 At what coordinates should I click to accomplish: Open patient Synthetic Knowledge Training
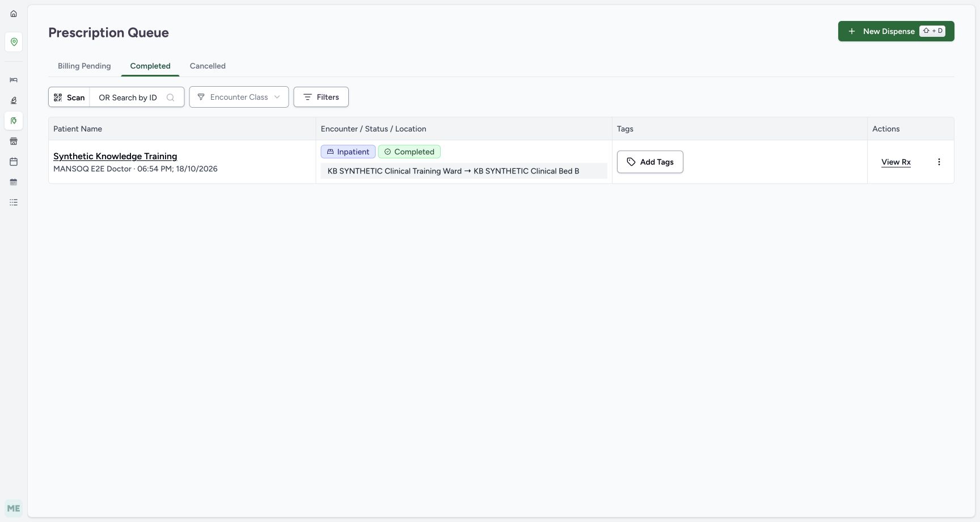pos(115,156)
